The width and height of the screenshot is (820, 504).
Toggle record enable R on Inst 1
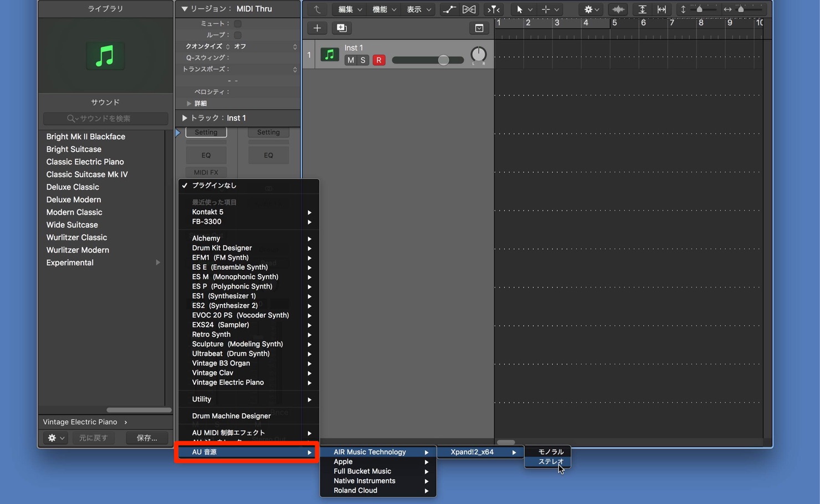click(379, 60)
